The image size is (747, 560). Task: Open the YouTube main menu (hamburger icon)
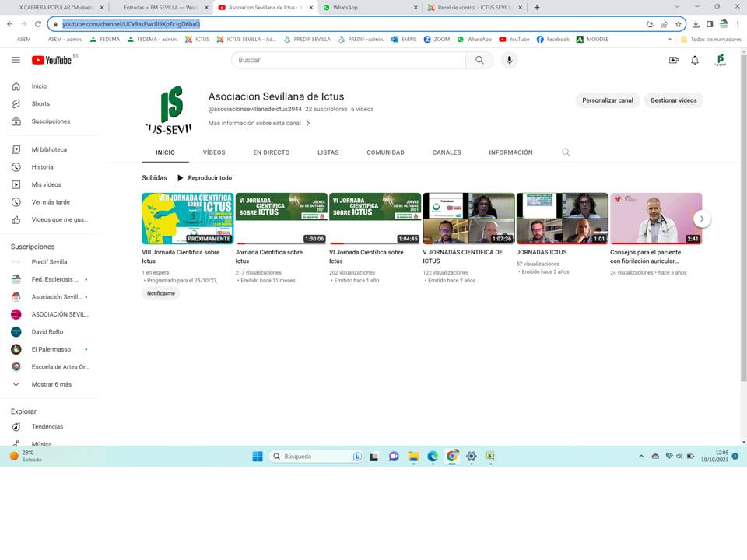(x=16, y=59)
